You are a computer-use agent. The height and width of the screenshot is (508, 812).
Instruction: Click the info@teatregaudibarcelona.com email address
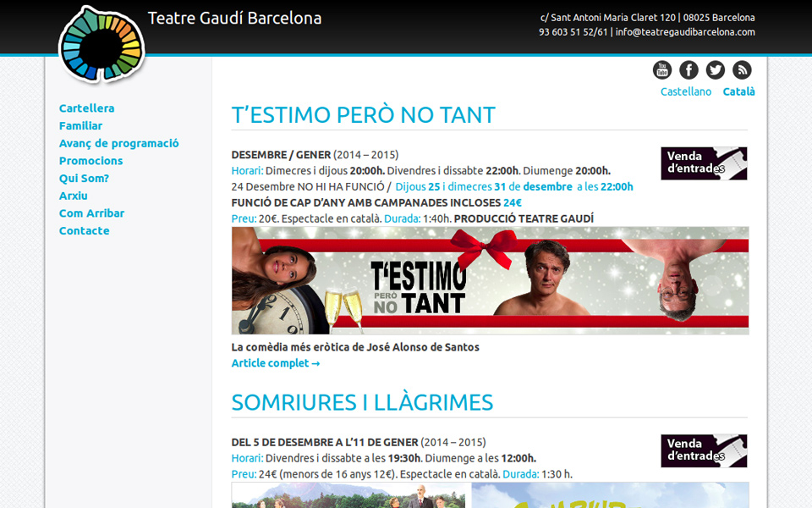tap(685, 32)
